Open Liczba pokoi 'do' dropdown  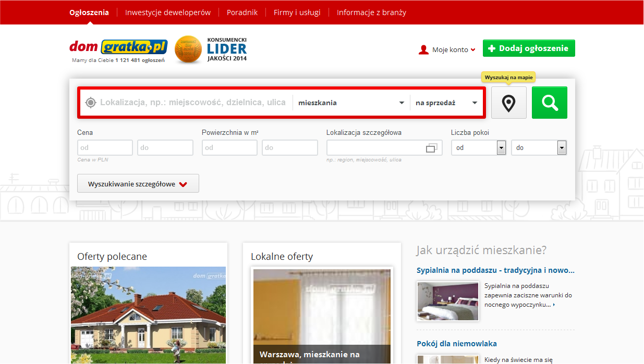pyautogui.click(x=539, y=148)
